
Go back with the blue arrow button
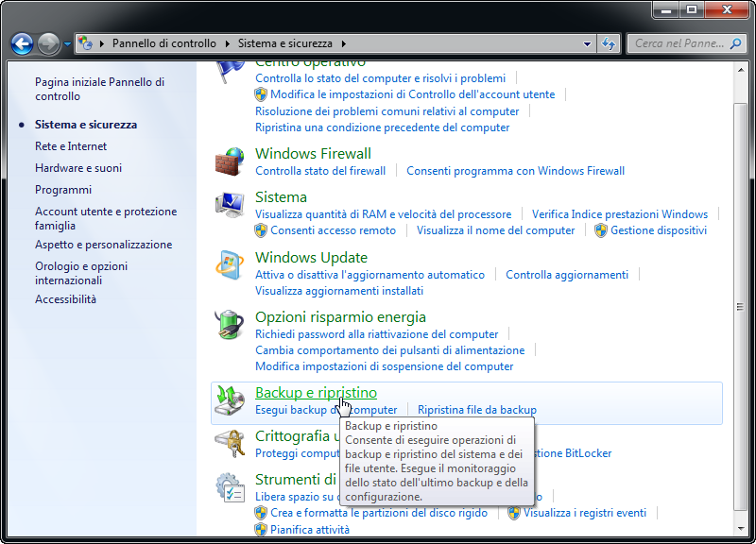[x=22, y=43]
